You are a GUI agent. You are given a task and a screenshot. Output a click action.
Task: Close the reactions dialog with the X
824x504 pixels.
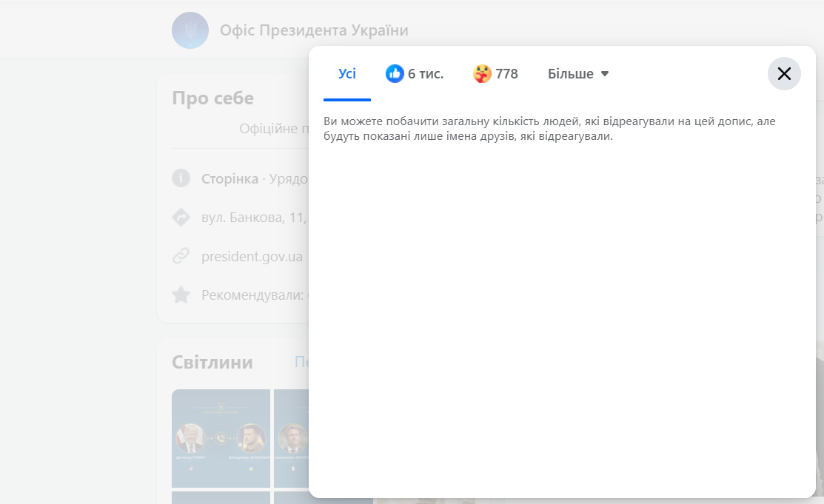click(784, 74)
